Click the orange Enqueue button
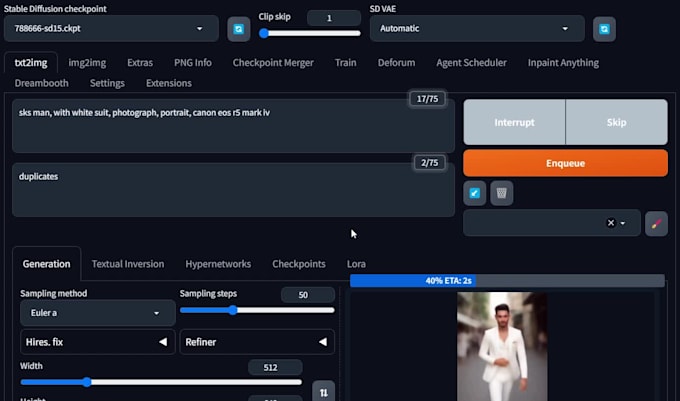This screenshot has width=680, height=401. click(x=565, y=163)
